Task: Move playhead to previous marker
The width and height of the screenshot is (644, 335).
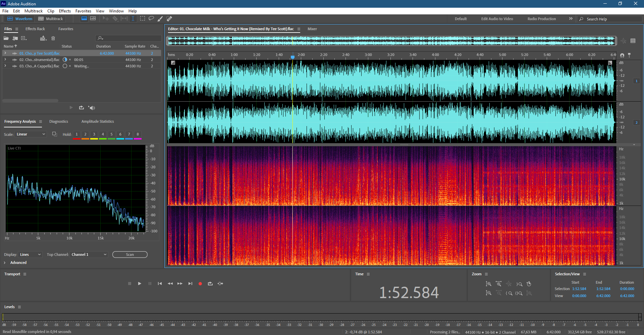Action: (x=160, y=283)
